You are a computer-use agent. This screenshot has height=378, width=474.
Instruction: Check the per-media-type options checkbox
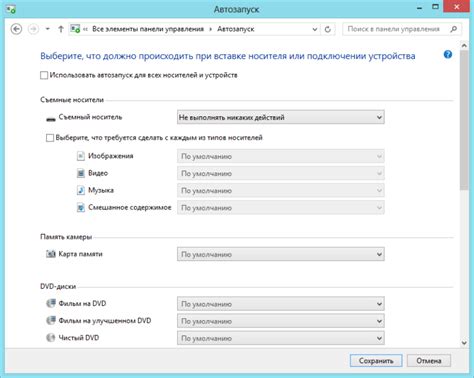tap(50, 138)
